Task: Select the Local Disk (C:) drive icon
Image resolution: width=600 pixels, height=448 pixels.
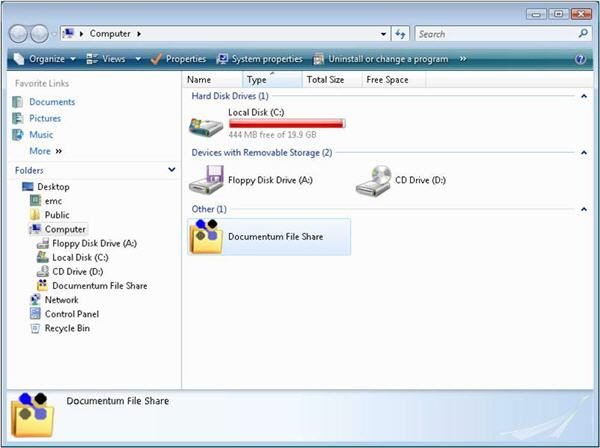Action: point(206,127)
